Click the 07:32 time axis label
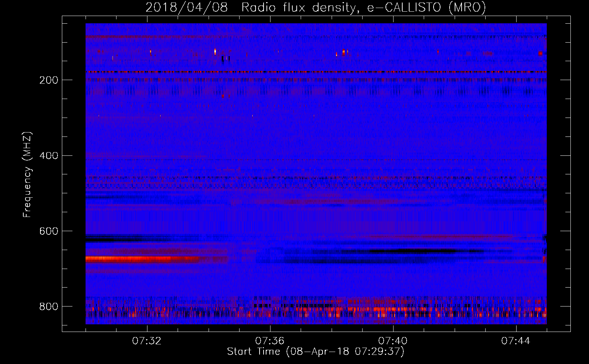Image resolution: width=589 pixels, height=364 pixels. [x=147, y=341]
